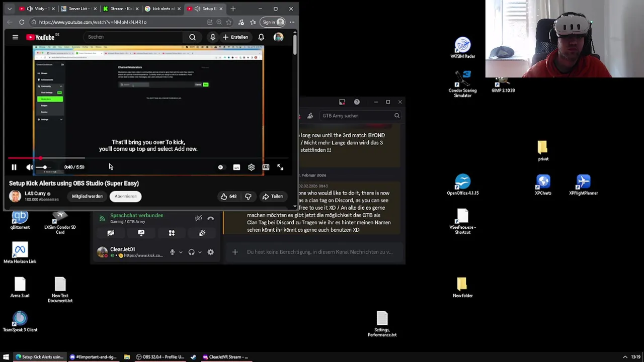Open the YouTube hamburger guide menu
644x362 pixels.
15,37
